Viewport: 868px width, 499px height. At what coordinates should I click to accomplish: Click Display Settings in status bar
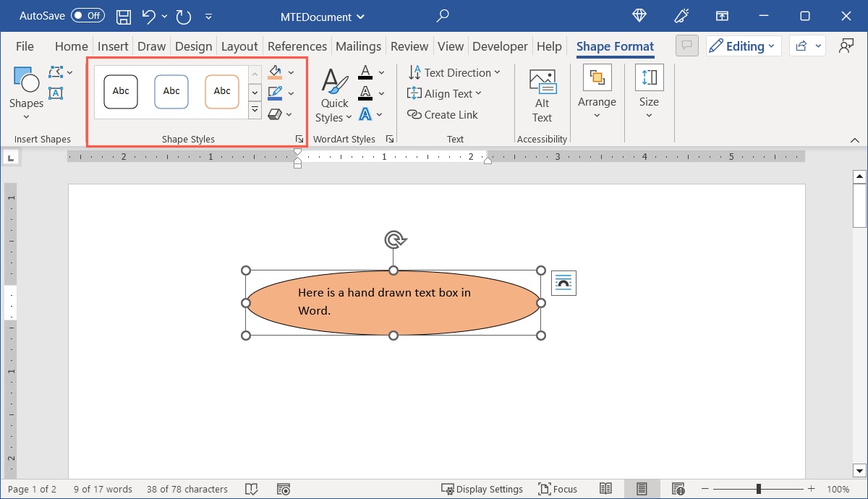tap(482, 489)
